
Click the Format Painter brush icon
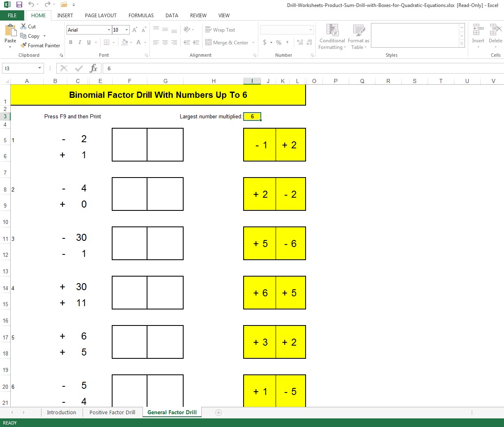coord(23,46)
